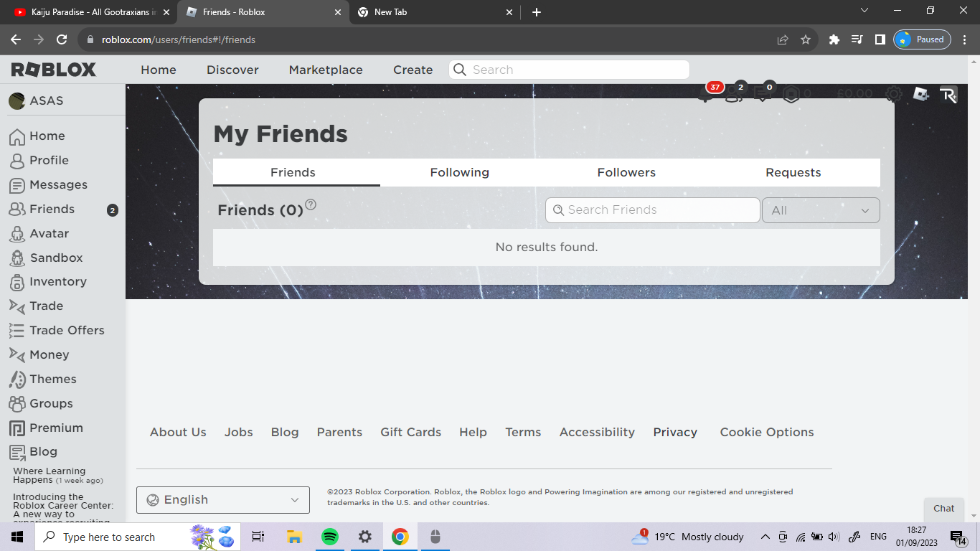
Task: Show hidden system tray icons
Action: coord(765,537)
